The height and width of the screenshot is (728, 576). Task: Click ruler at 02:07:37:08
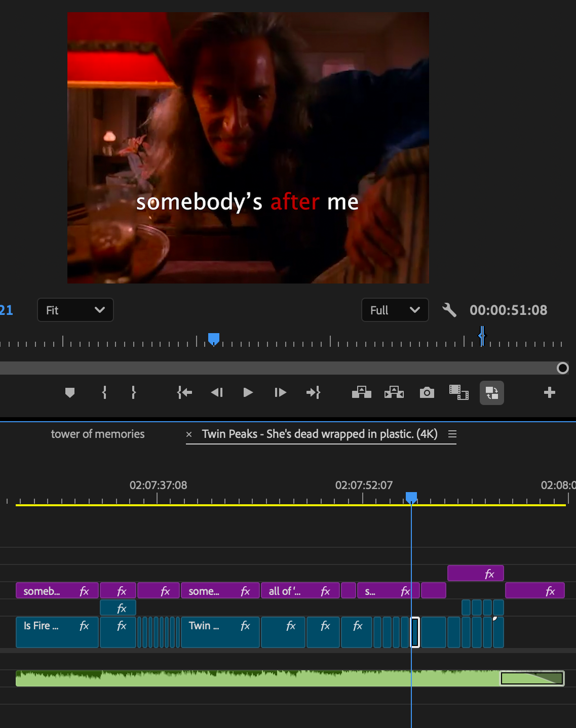(158, 485)
